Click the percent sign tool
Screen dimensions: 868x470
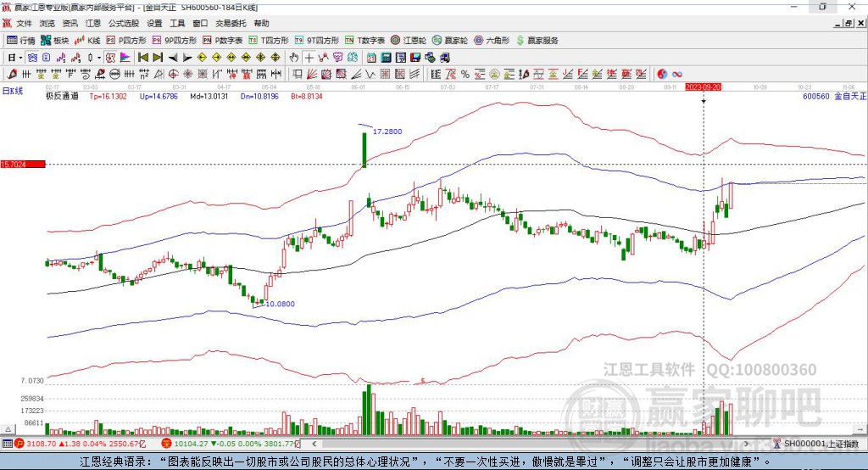click(x=465, y=74)
